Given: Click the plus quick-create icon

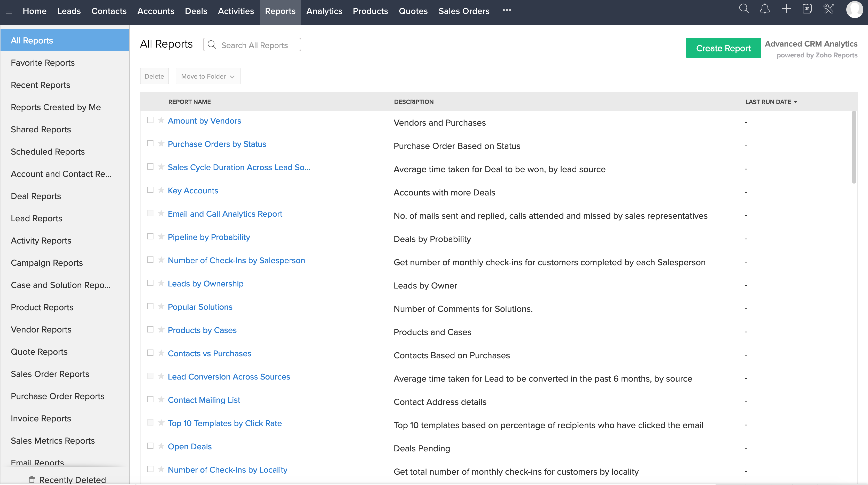Looking at the screenshot, I should coord(786,9).
